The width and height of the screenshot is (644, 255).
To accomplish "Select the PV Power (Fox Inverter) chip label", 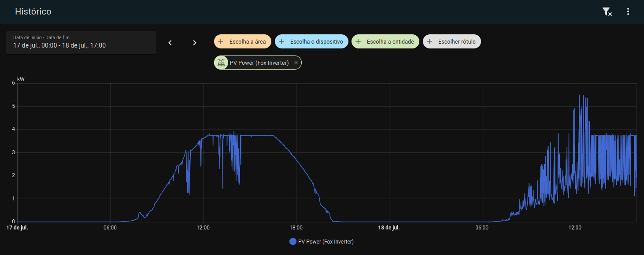I will 259,63.
